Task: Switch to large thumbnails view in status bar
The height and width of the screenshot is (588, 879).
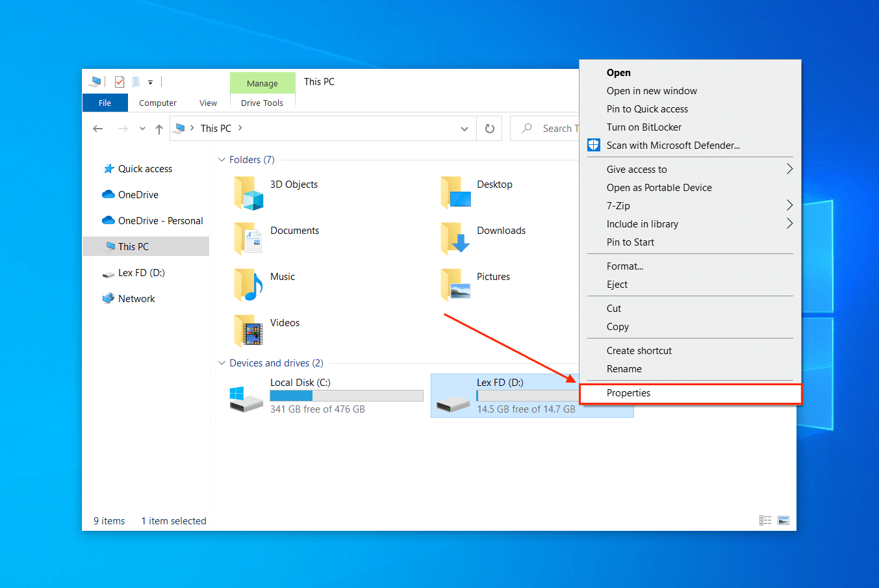Action: click(x=783, y=520)
